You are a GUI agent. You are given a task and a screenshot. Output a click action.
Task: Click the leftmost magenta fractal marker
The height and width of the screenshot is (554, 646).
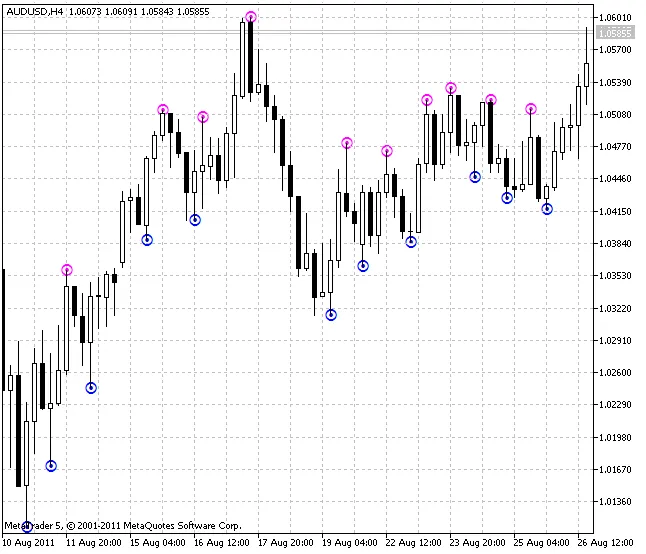tap(67, 269)
